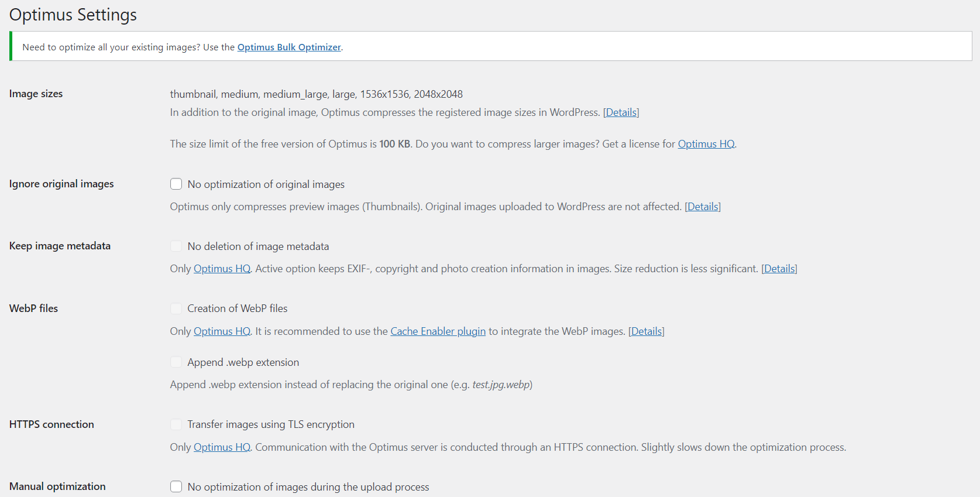Check Append .webp extension option
The width and height of the screenshot is (980, 497).
point(176,362)
